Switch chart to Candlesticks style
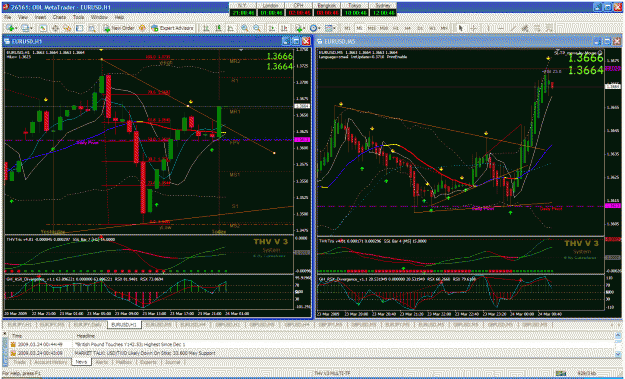Screen dimensions: 625x379 coord(218,28)
